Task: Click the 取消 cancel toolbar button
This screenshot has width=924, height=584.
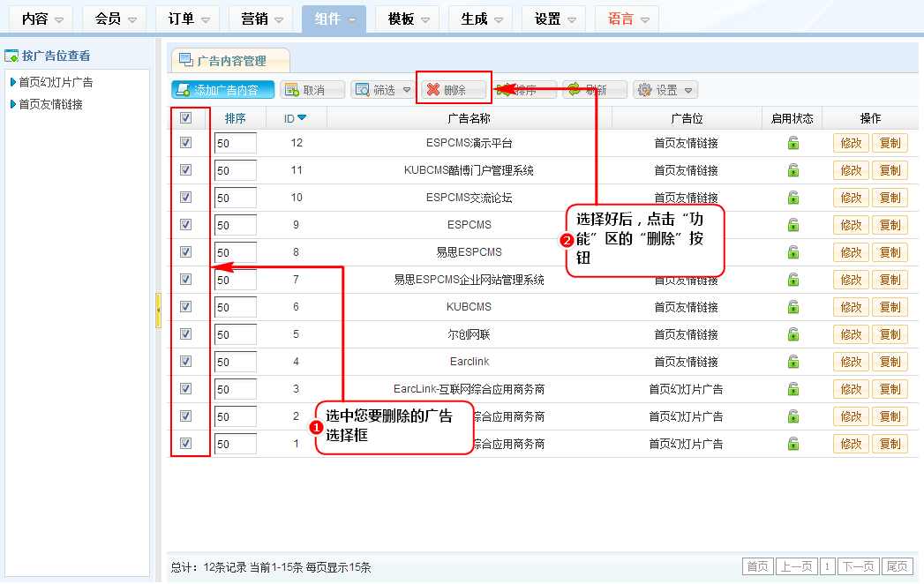Action: tap(312, 90)
